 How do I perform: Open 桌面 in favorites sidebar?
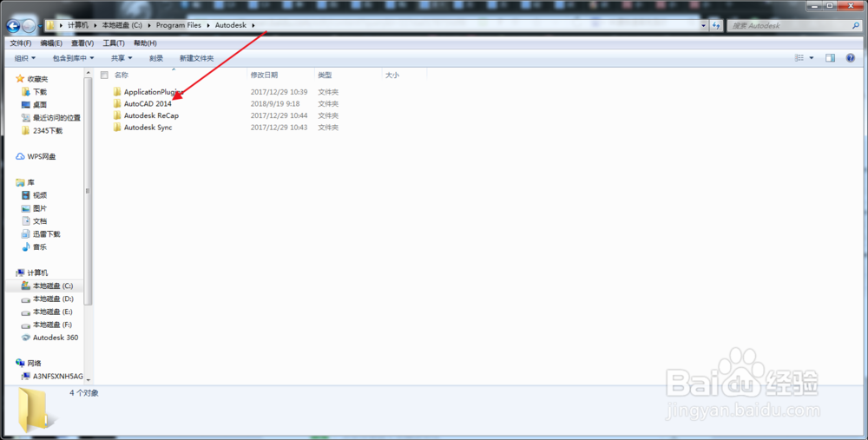39,105
